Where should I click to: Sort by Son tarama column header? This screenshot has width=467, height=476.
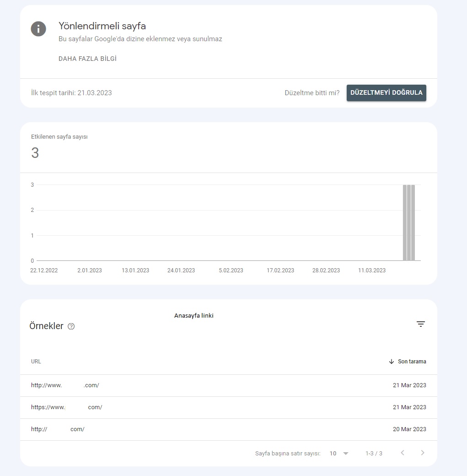[412, 362]
